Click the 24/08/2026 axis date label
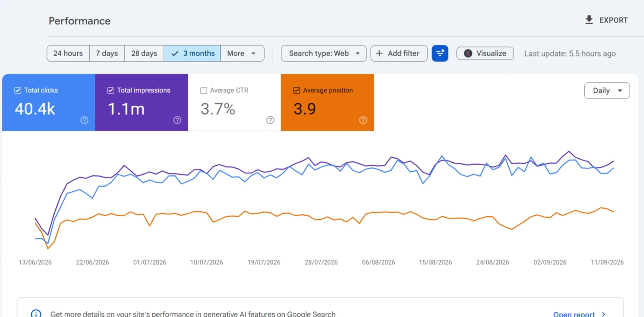The width and height of the screenshot is (644, 317). coord(493,262)
